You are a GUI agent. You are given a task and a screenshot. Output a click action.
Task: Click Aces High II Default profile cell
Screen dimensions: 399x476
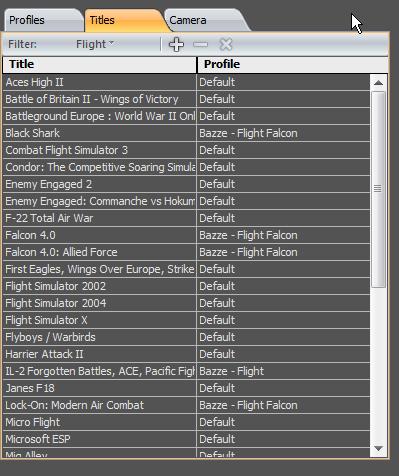(x=283, y=82)
